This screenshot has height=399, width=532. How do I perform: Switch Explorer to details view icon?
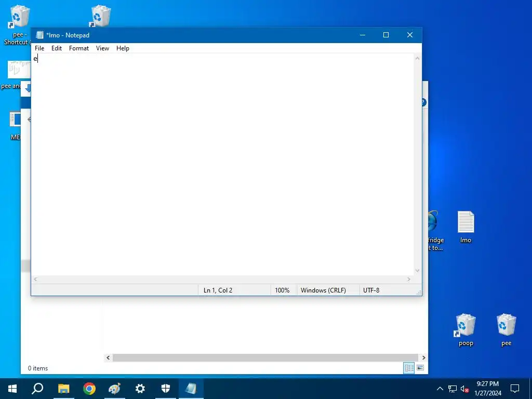point(409,368)
